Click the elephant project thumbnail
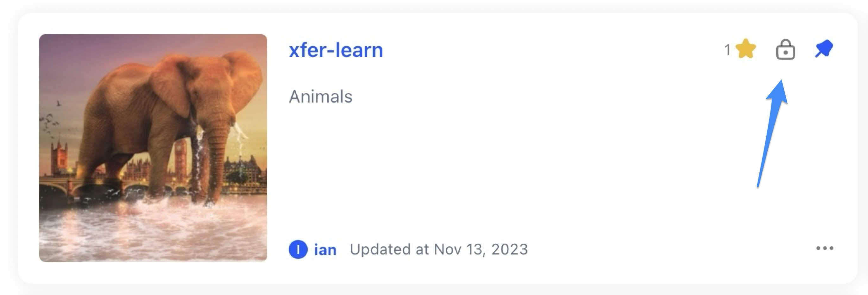Viewport: 868px width, 295px height. (153, 148)
